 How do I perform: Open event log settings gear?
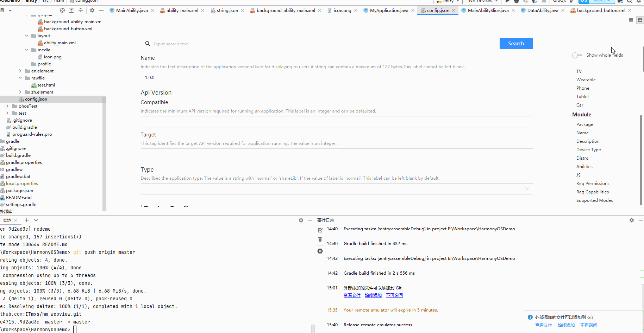(x=632, y=220)
